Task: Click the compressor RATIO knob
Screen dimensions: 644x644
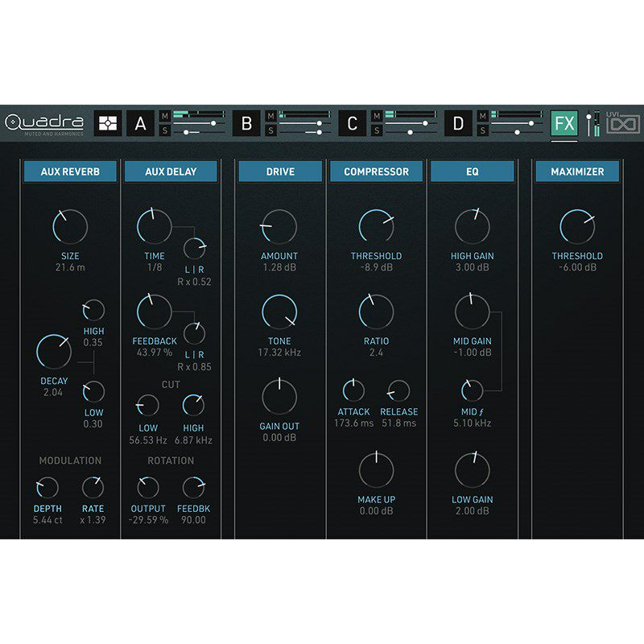Action: point(376,312)
